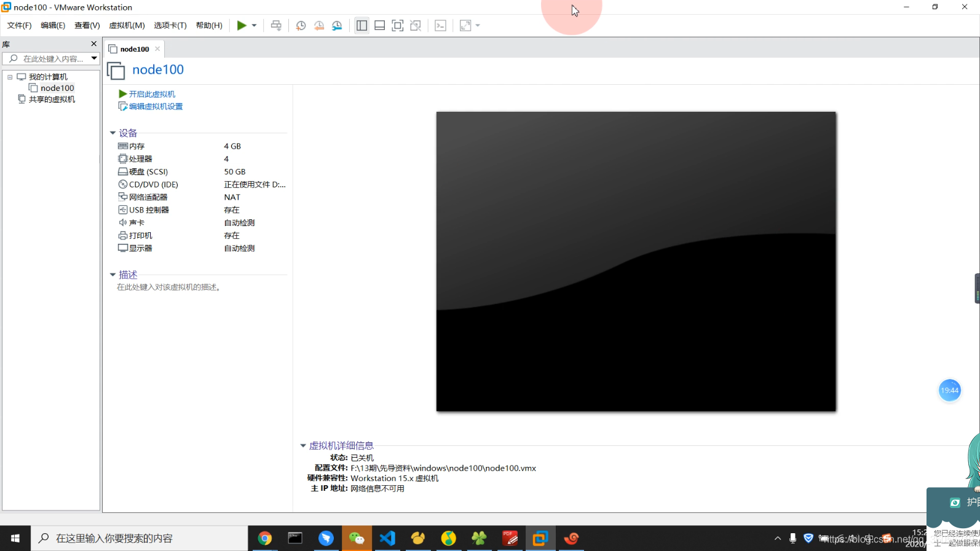The height and width of the screenshot is (551, 980).
Task: Open the terminal window from taskbar
Action: click(295, 538)
